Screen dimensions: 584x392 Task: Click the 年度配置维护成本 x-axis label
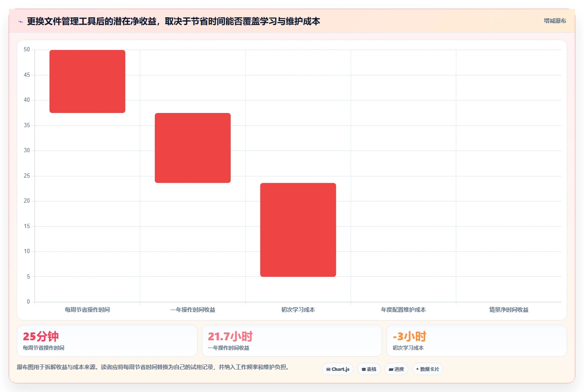[403, 310]
